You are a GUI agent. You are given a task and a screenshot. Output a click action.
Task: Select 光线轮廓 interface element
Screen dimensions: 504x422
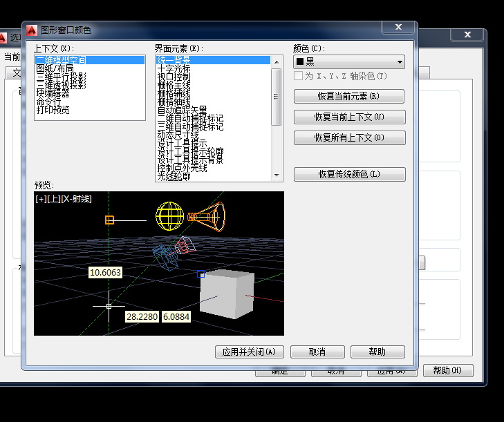click(214, 177)
